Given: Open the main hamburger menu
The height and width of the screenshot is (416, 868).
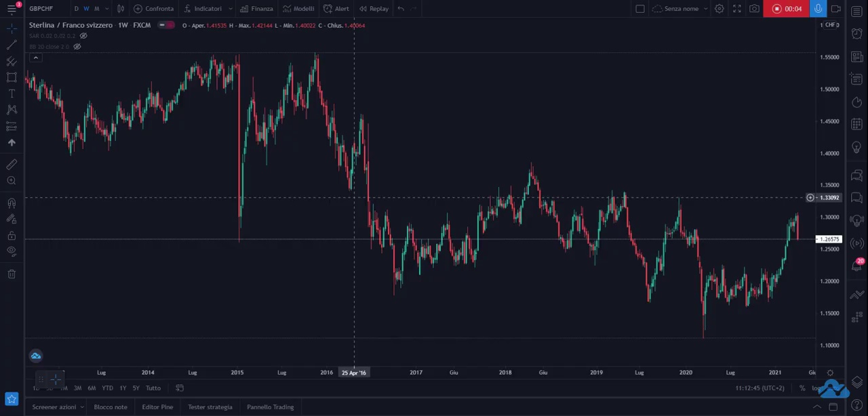Looking at the screenshot, I should (x=12, y=9).
